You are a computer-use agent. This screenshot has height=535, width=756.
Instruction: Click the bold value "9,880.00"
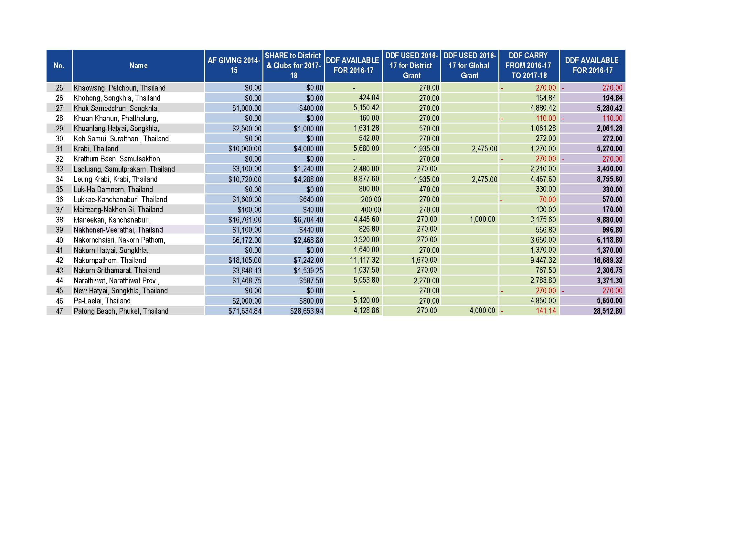[x=610, y=220]
